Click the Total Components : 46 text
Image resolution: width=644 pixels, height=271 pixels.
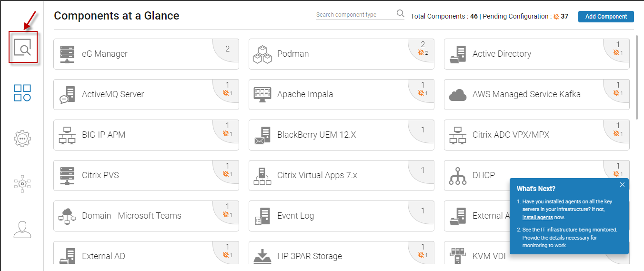tap(444, 17)
